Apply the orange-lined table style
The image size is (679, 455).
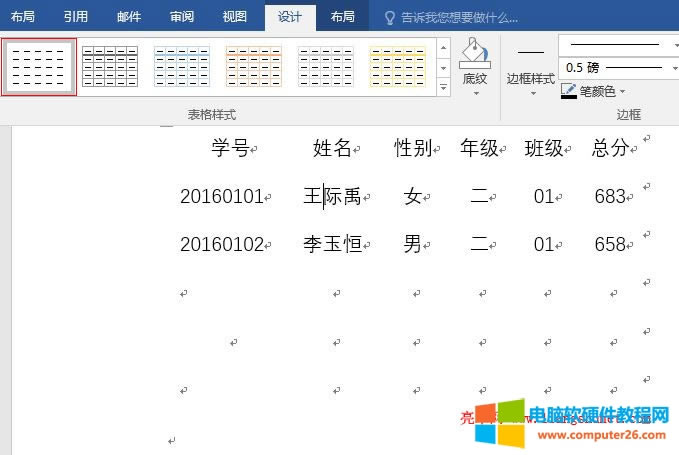click(254, 67)
